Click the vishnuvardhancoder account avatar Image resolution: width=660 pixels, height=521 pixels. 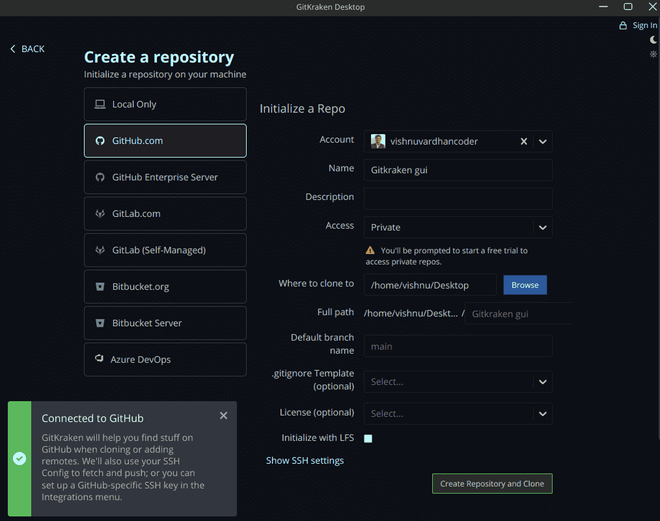click(378, 142)
